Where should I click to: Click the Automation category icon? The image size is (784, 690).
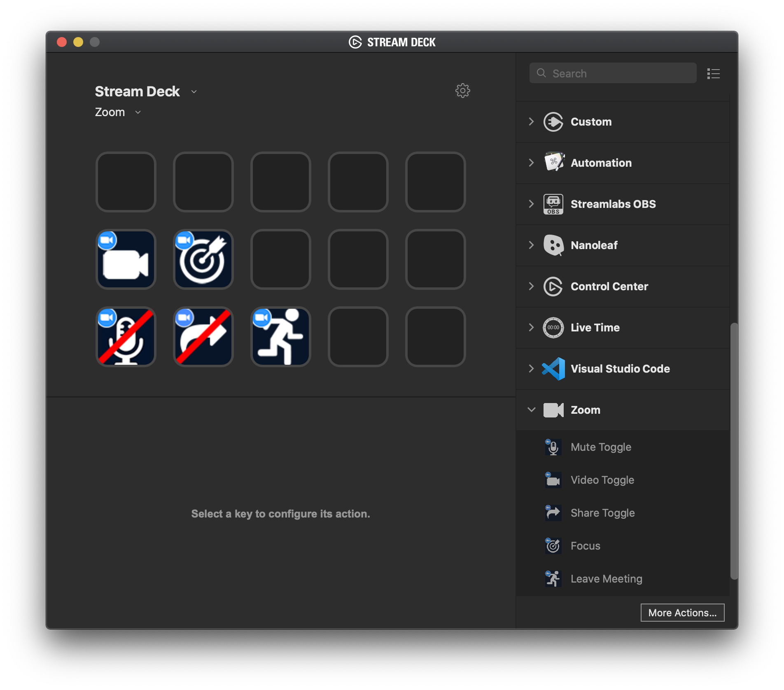pyautogui.click(x=553, y=163)
